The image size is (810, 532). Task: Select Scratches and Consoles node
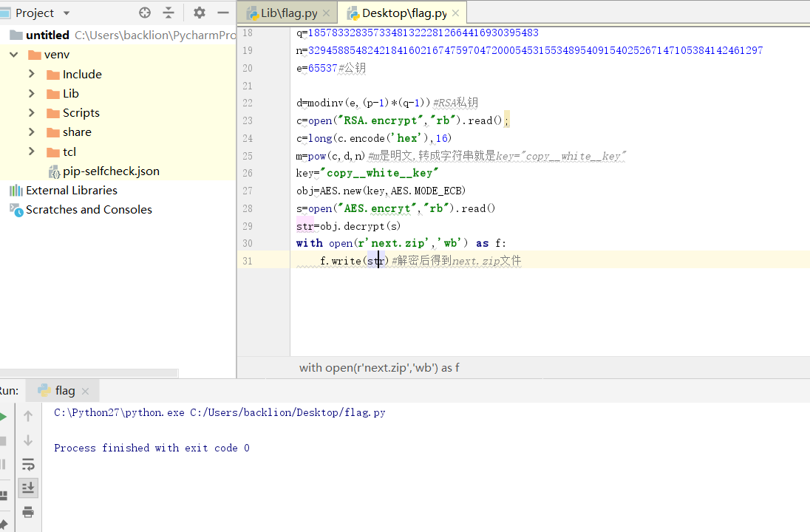[x=89, y=210]
